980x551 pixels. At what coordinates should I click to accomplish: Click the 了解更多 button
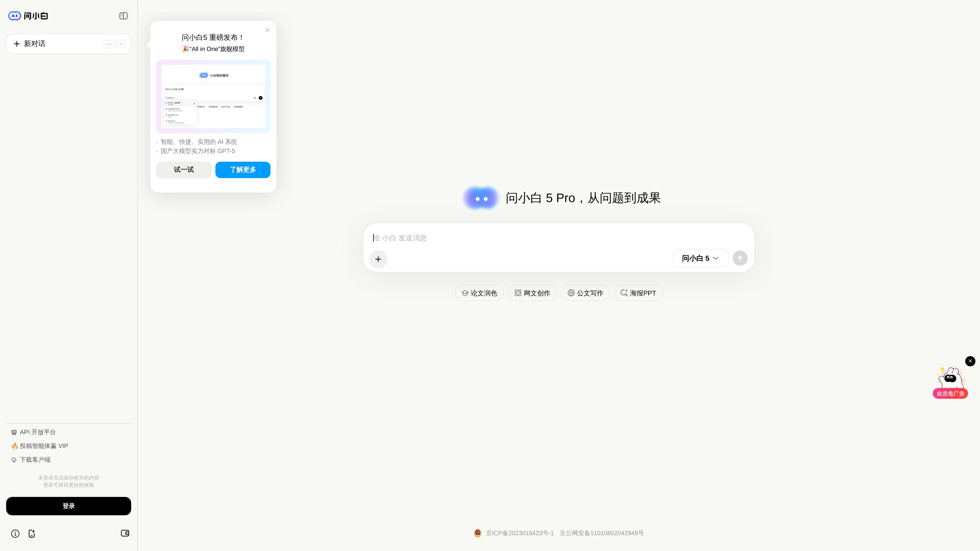[243, 170]
